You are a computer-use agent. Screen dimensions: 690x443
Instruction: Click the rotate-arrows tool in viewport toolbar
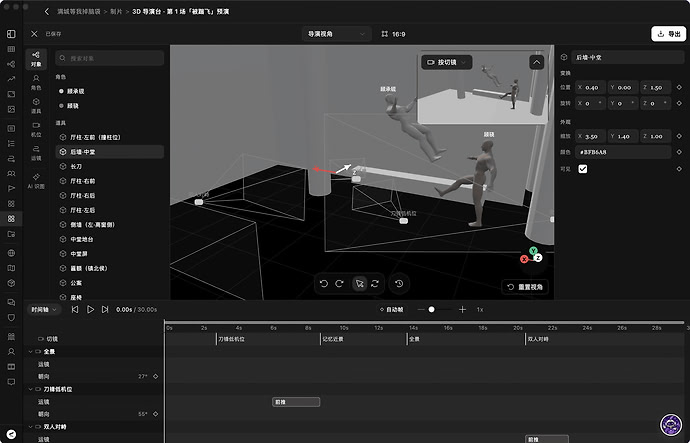pos(375,284)
